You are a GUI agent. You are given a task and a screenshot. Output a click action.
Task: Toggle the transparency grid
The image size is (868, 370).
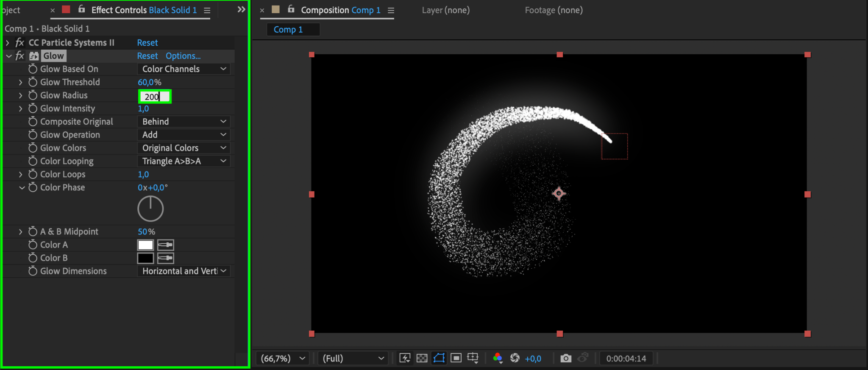click(x=422, y=358)
